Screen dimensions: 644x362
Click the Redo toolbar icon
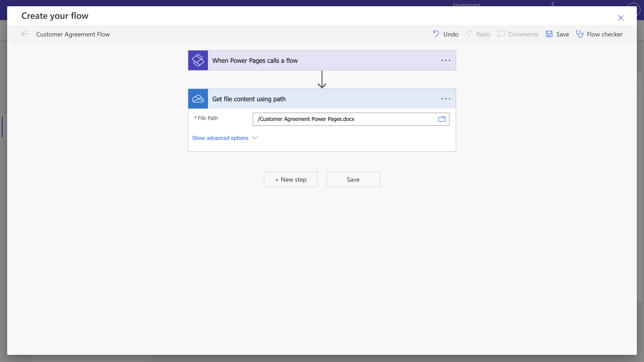pos(469,34)
